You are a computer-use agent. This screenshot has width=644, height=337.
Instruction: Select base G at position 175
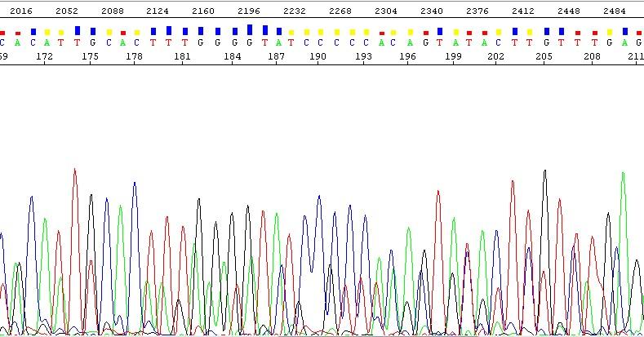click(x=92, y=42)
